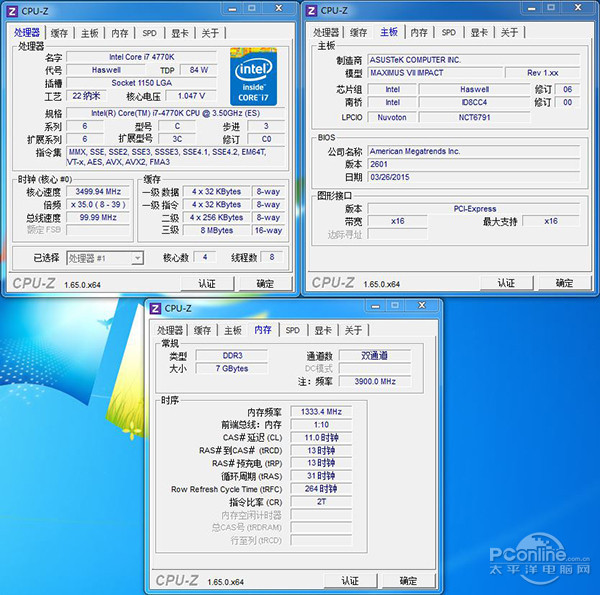Select 处理器 tab in mainboard window
Viewport: 600px width, 595px height.
pyautogui.click(x=326, y=33)
